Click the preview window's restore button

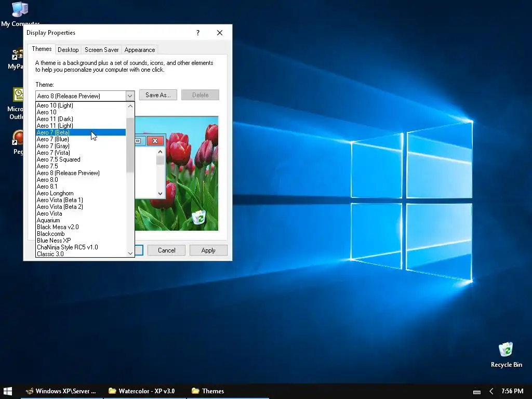138,140
